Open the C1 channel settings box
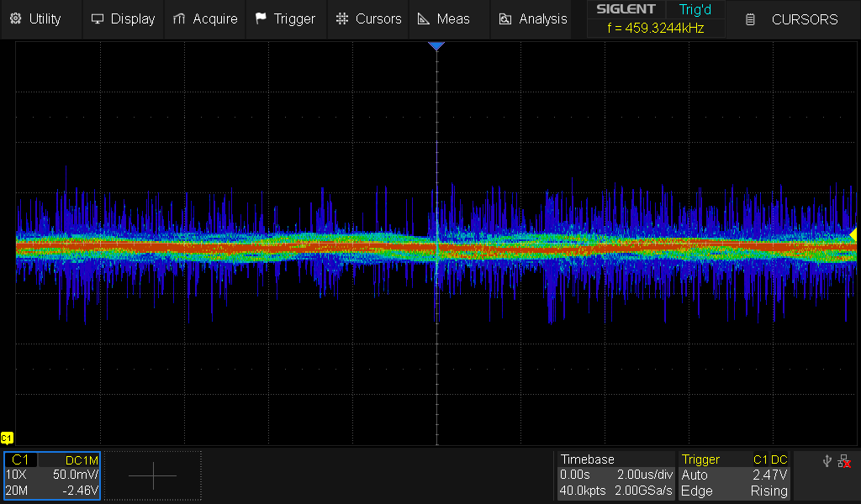This screenshot has height=504, width=861. (x=52, y=475)
